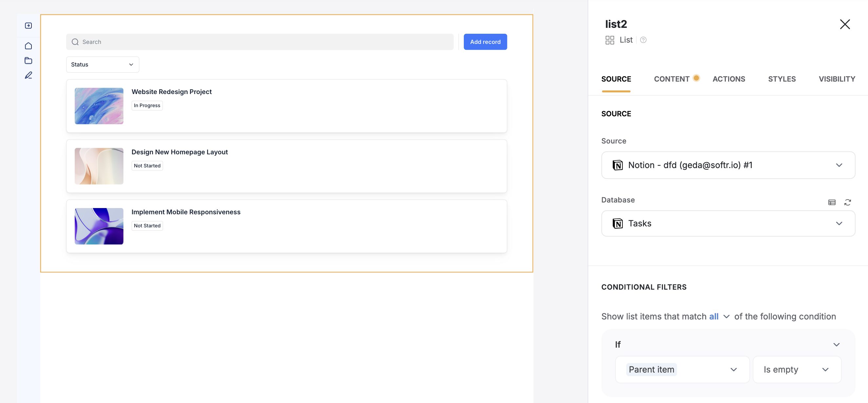Click the help icon next to List
868x403 pixels.
(643, 40)
